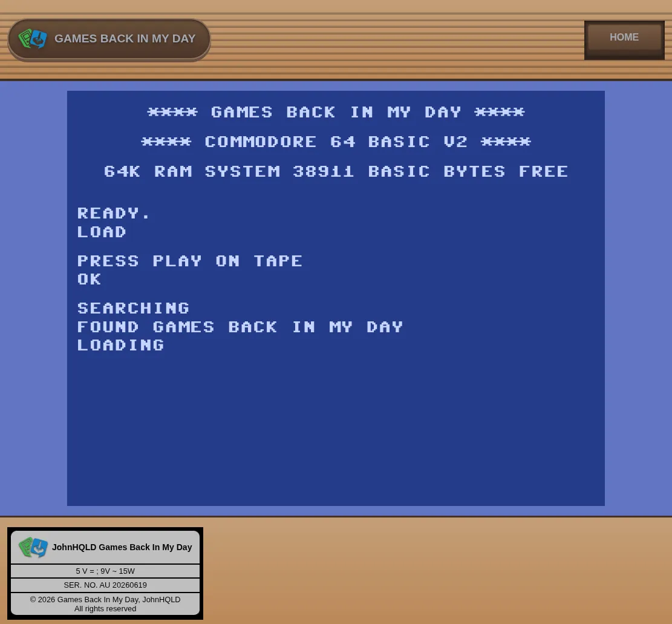This screenshot has width=672, height=624.
Task: Click the 'PRESS PLAY ON TAPE' line
Action: pos(190,261)
